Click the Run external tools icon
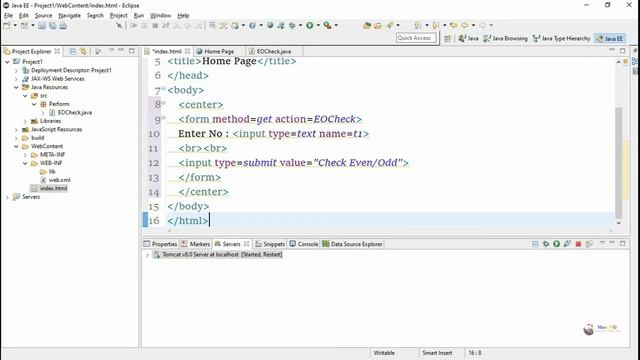The image size is (640, 360). (327, 25)
